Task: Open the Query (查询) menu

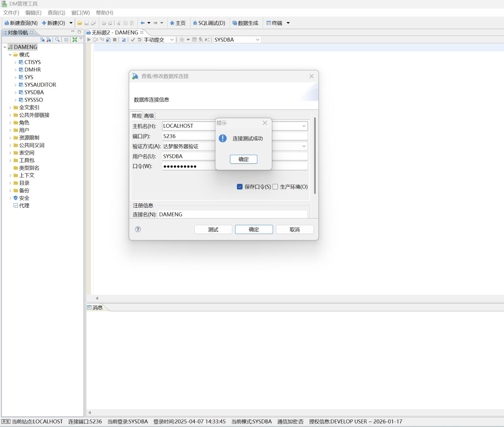Action: point(57,13)
